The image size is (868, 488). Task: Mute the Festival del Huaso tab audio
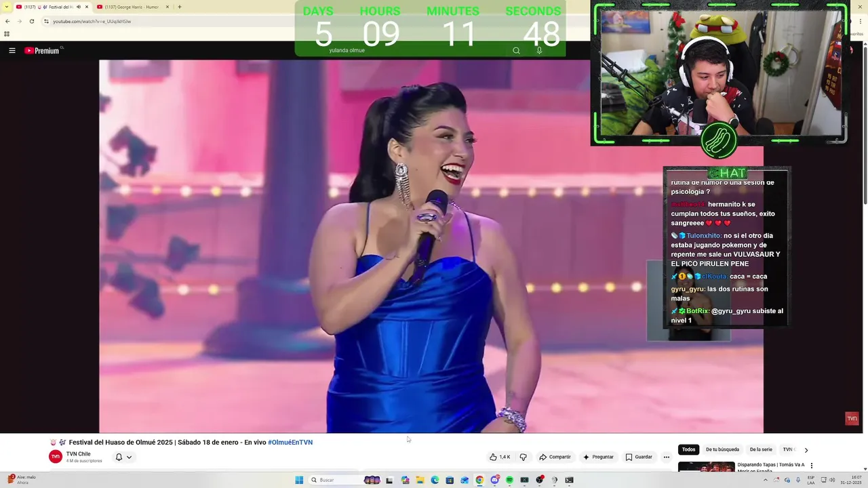point(78,7)
